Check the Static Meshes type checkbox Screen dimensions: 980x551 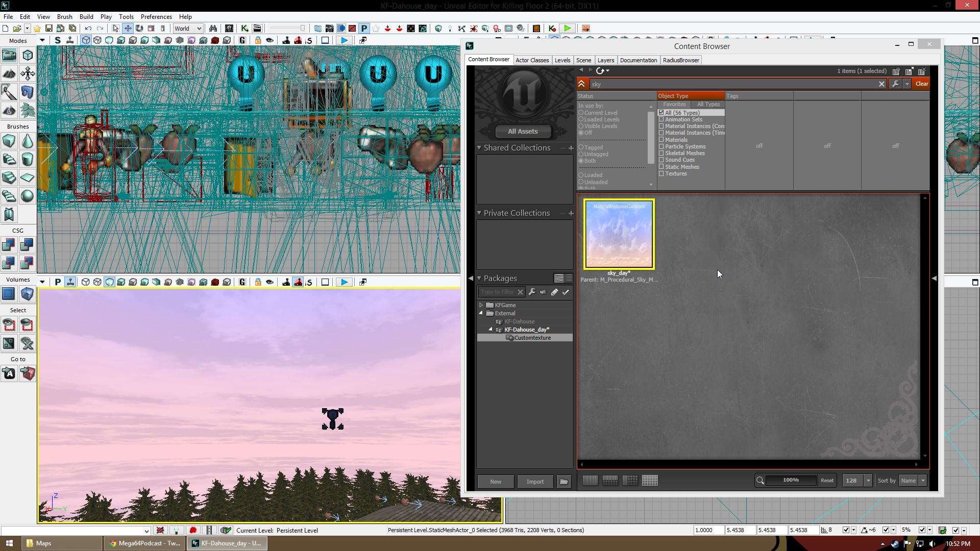[x=661, y=167]
